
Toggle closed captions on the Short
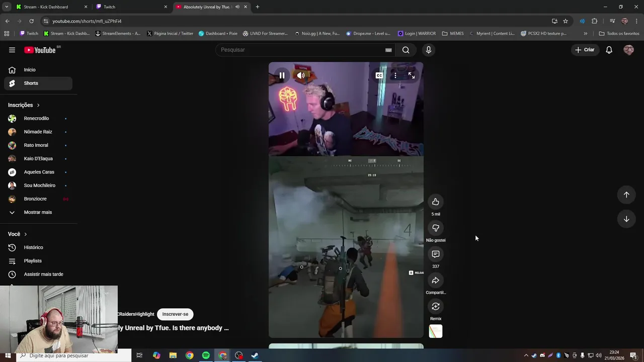[x=379, y=75]
